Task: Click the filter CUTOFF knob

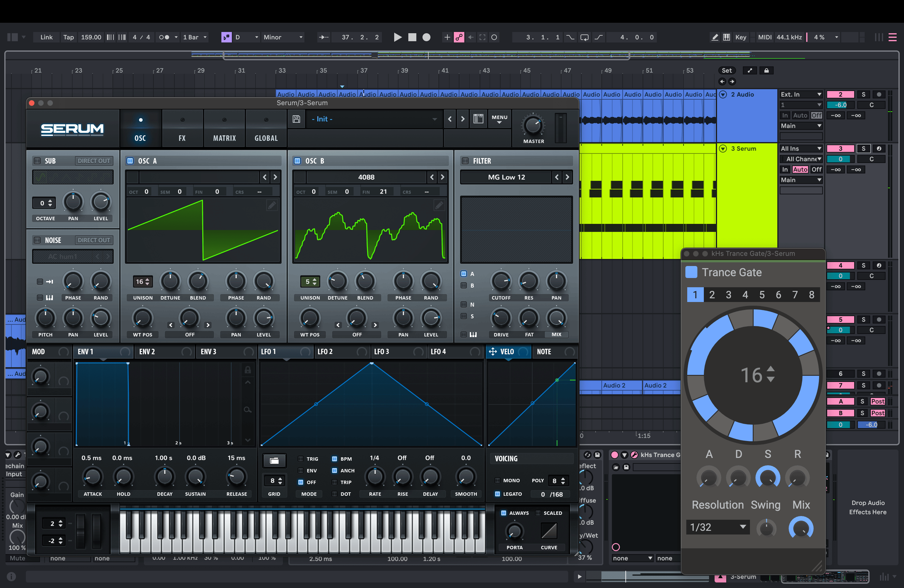Action: coord(501,281)
